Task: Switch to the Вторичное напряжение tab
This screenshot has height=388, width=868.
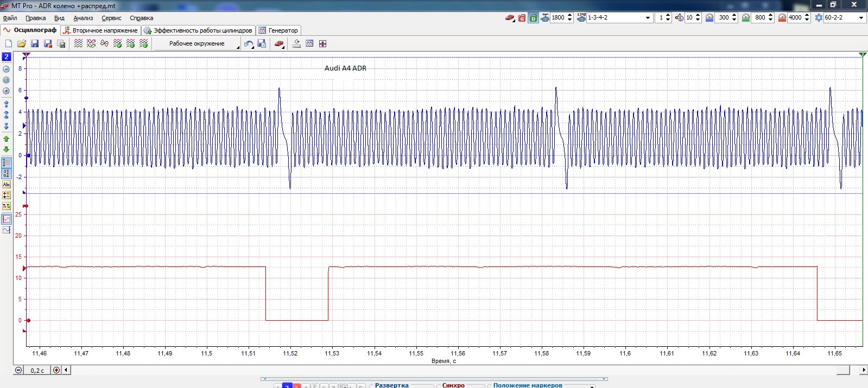Action: 100,30
